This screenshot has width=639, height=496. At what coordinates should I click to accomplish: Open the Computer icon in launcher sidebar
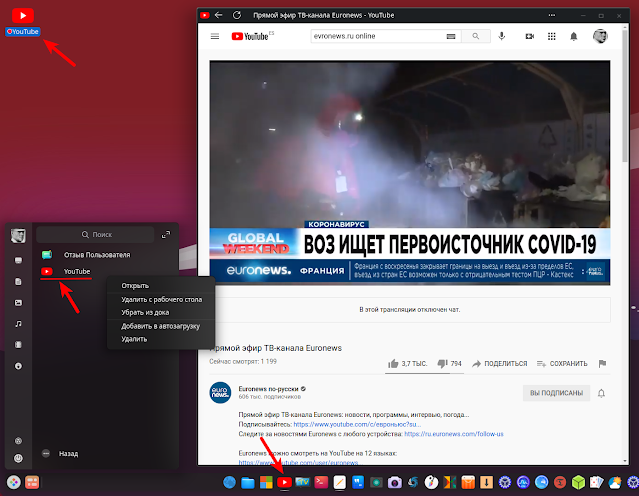tap(18, 260)
